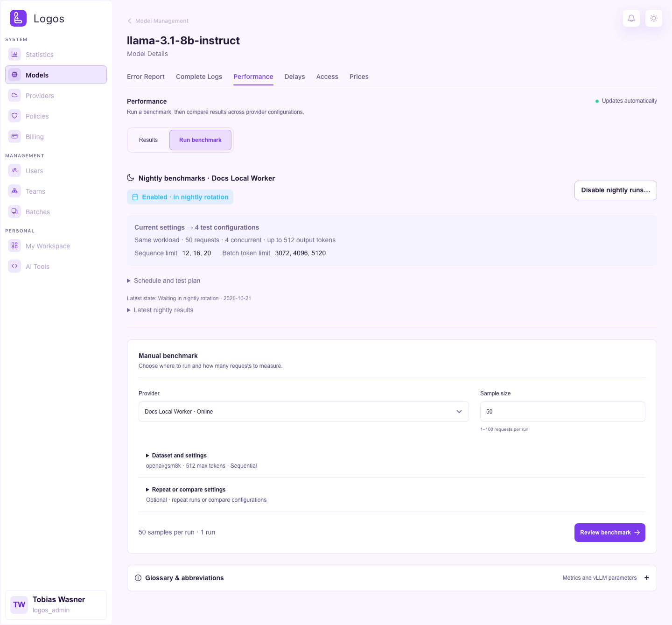Click the Logos app logo icon

[18, 18]
